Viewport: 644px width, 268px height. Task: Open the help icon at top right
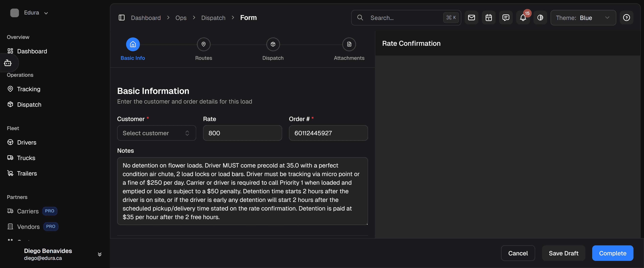[627, 17]
